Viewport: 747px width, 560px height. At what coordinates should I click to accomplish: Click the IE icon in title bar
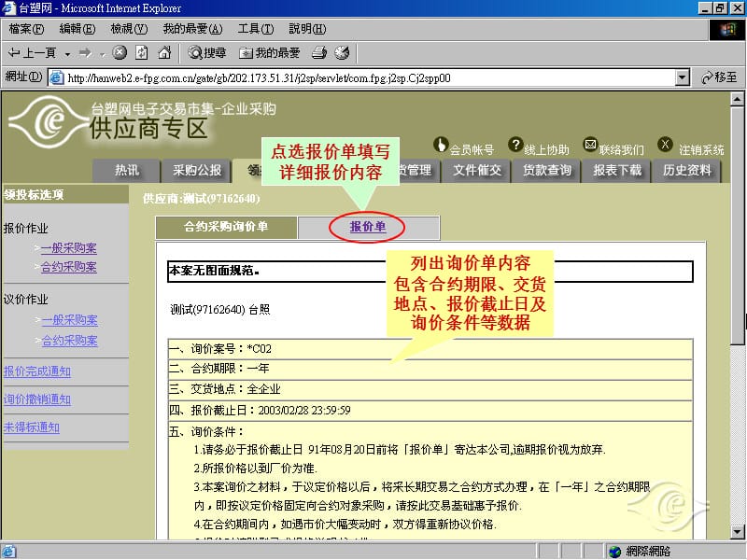[8, 8]
